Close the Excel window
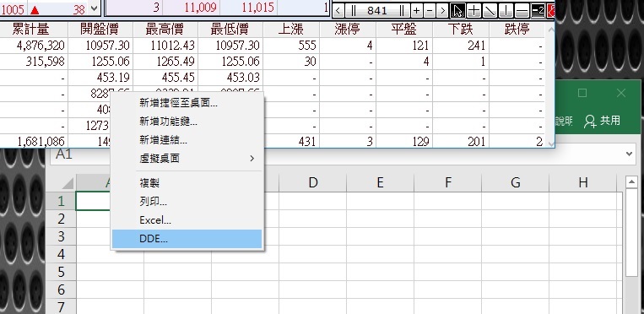Viewport: 644px width, 314px height. pos(620,93)
